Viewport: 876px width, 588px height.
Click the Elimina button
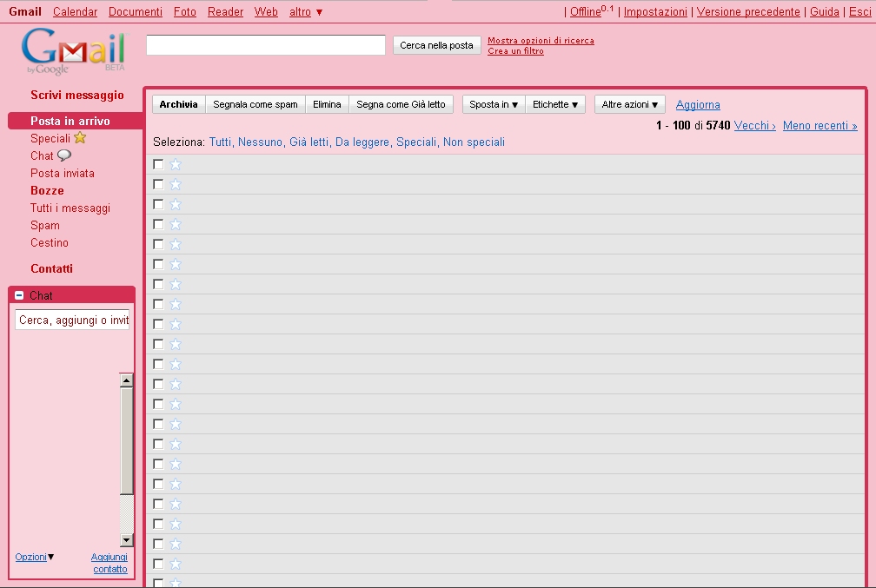pos(327,104)
